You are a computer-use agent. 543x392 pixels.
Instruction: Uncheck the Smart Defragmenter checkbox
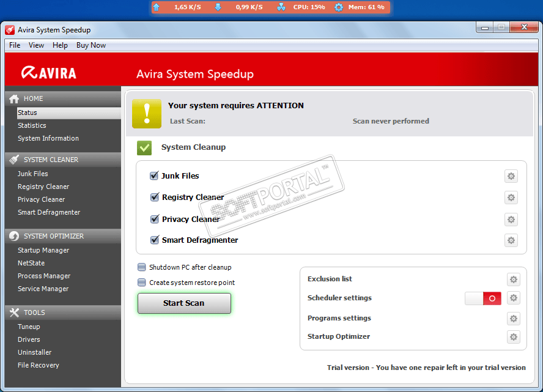(155, 240)
